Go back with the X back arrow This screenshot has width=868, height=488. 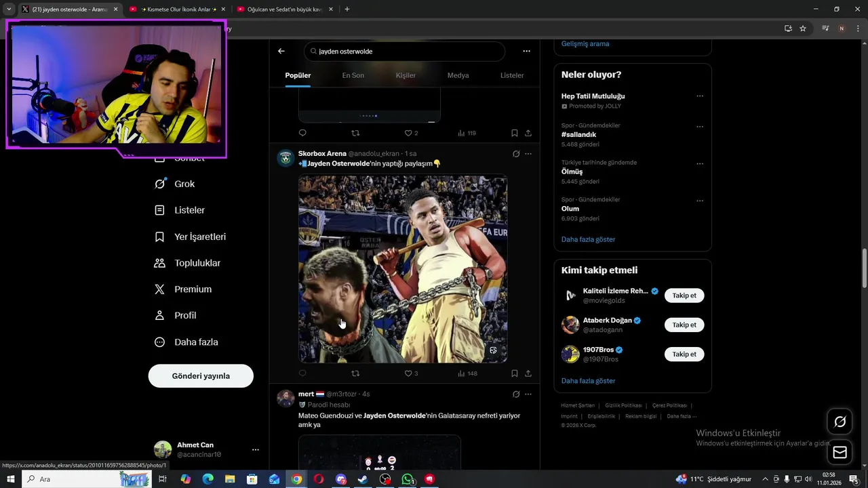coord(281,51)
